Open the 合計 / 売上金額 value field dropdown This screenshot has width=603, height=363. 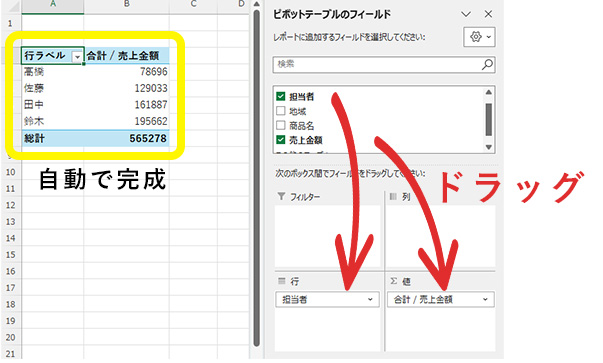click(485, 299)
